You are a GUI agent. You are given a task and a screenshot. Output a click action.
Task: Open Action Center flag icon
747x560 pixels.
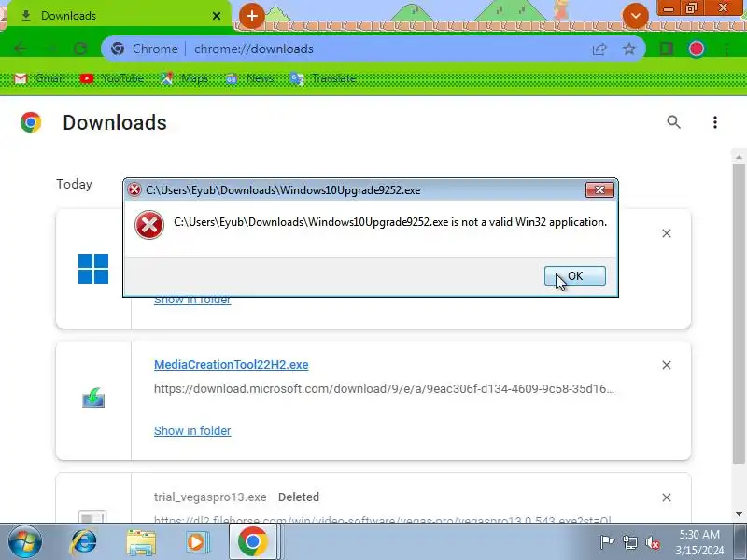click(x=607, y=542)
